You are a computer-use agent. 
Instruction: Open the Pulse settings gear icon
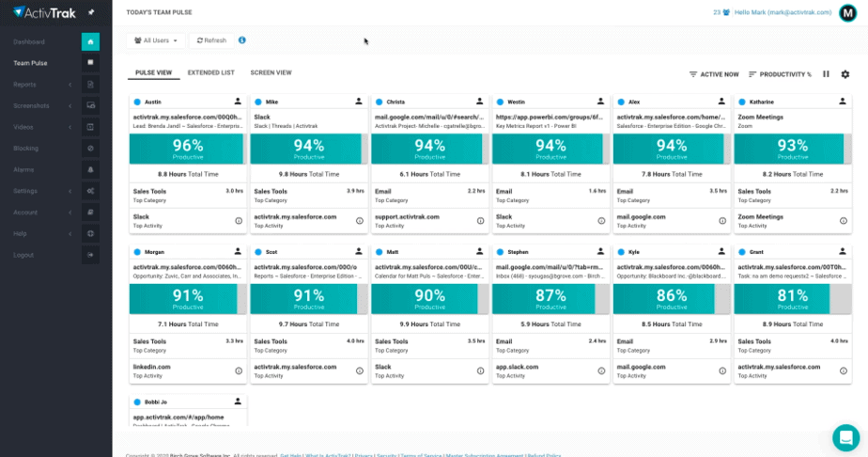(x=845, y=74)
